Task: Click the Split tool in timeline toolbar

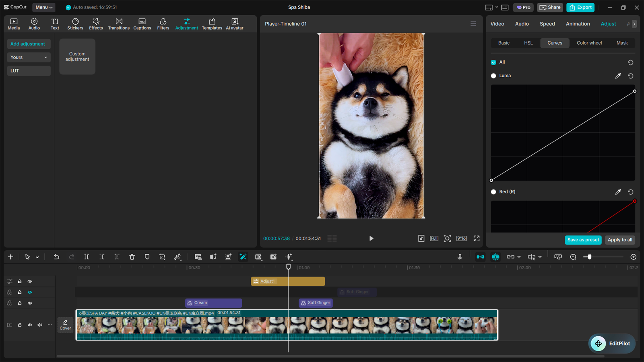Action: (x=87, y=257)
